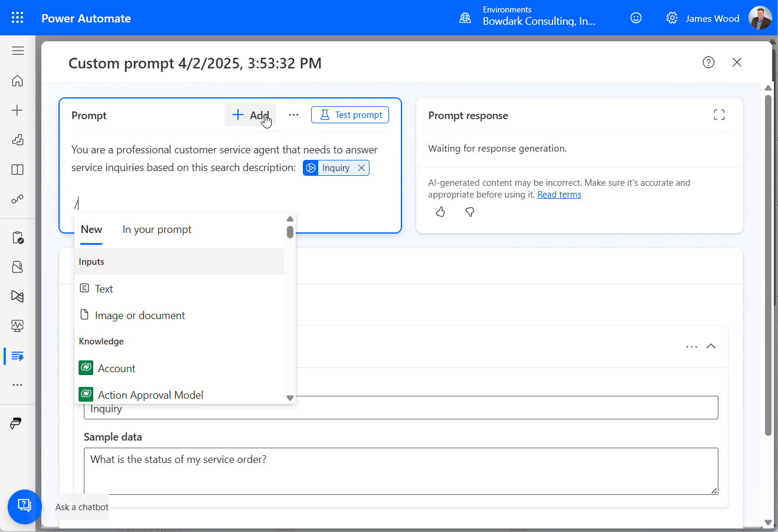Open Prompt panel more options ellipsis
Image resolution: width=778 pixels, height=532 pixels.
(x=293, y=115)
